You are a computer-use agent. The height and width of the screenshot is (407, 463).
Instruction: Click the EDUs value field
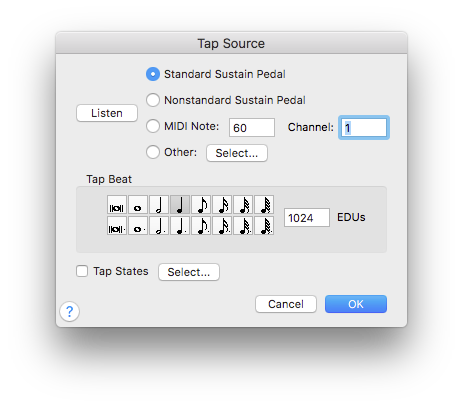[307, 218]
